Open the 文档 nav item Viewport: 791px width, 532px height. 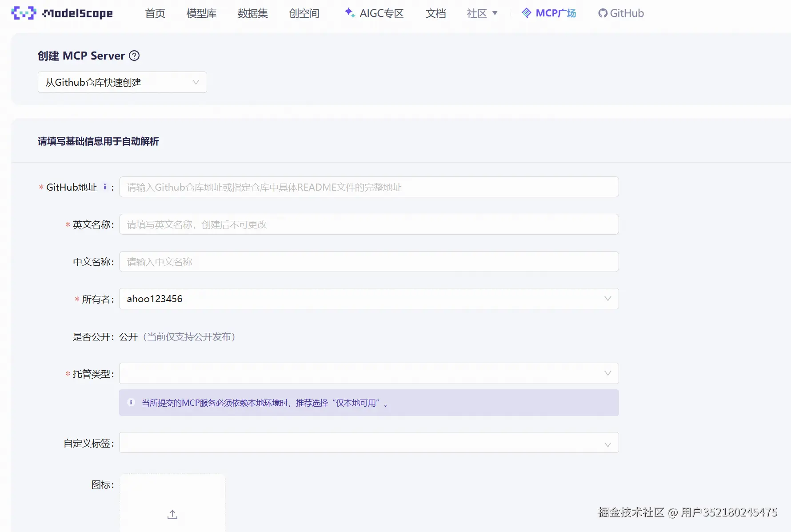[x=435, y=13]
